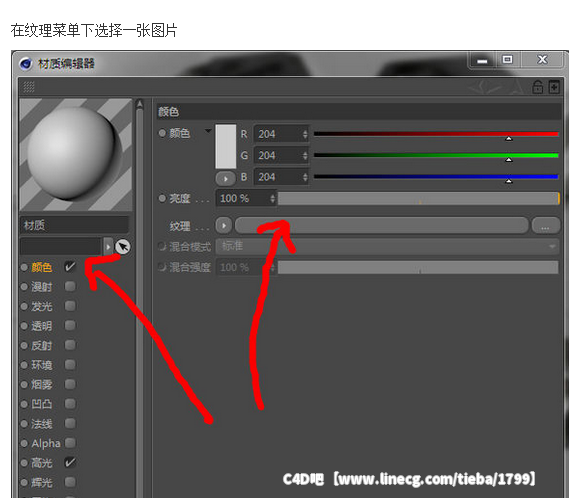Enable the 凹凸 channel checkbox
569x498 pixels.
(x=70, y=404)
